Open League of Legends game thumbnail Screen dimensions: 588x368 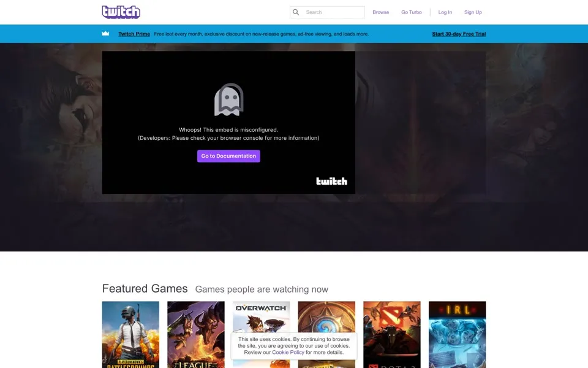(x=196, y=335)
